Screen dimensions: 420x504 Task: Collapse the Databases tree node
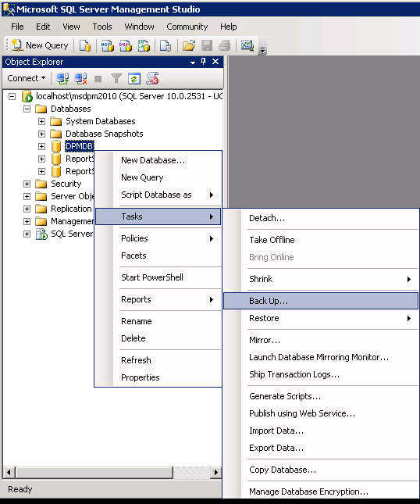(27, 109)
